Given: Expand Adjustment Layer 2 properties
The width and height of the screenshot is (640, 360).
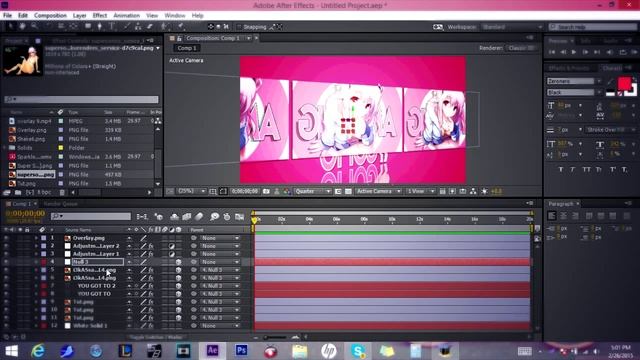Looking at the screenshot, I should coord(36,246).
